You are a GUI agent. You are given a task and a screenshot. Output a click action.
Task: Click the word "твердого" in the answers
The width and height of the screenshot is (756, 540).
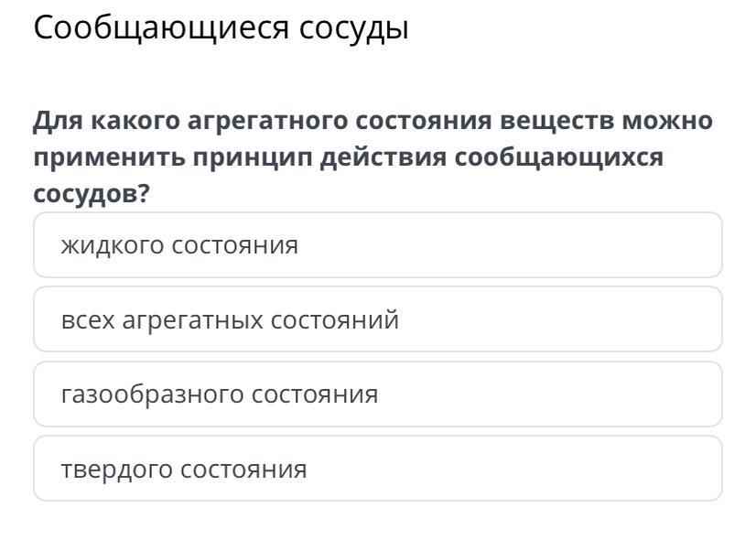[116, 470]
